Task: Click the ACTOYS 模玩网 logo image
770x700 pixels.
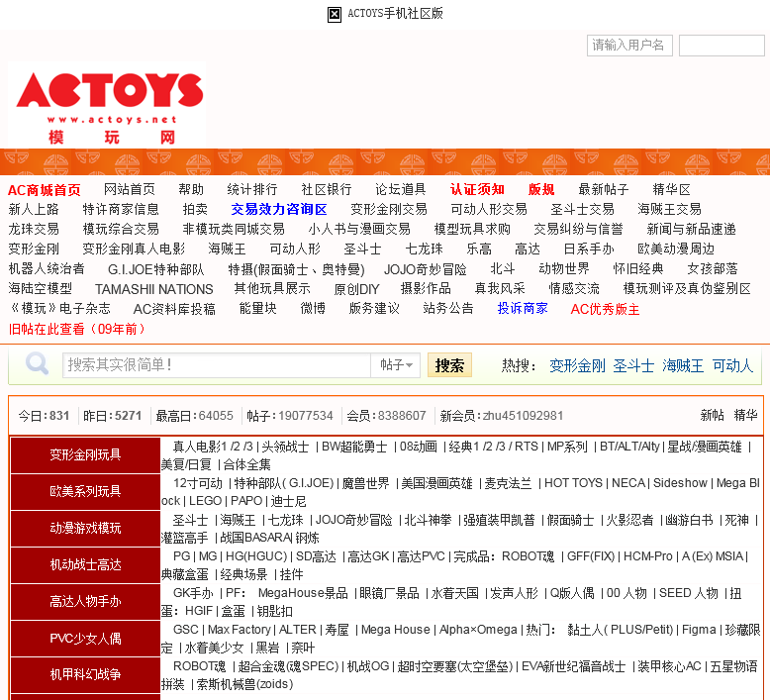Action: (107, 105)
